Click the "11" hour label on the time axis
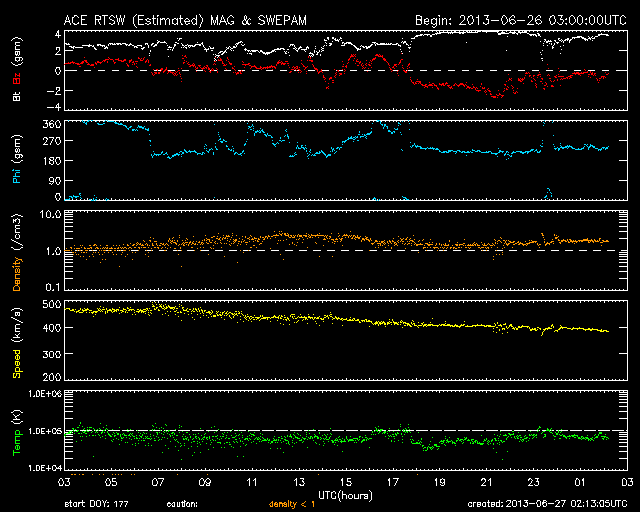 [252, 482]
